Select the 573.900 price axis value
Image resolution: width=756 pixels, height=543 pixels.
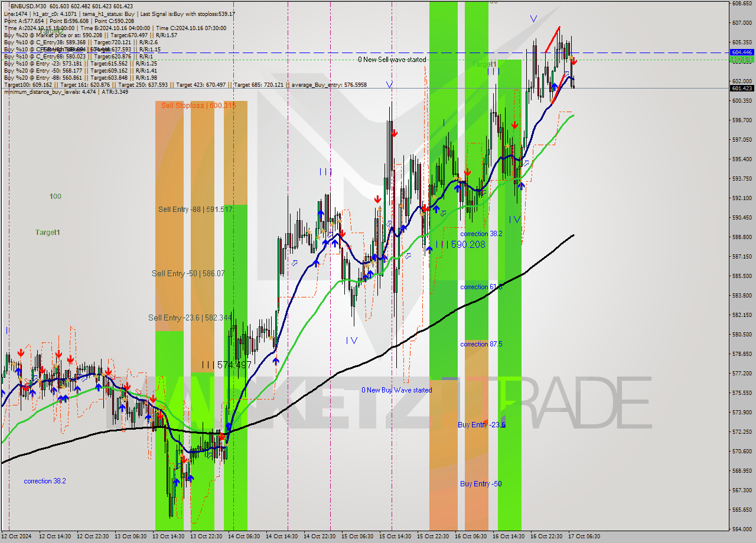point(742,413)
